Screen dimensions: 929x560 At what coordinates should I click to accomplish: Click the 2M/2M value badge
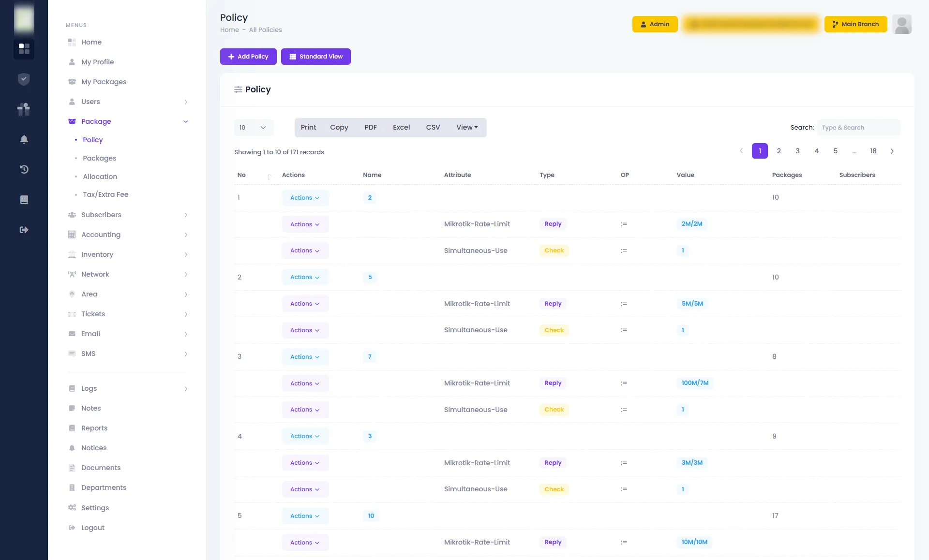pos(692,224)
